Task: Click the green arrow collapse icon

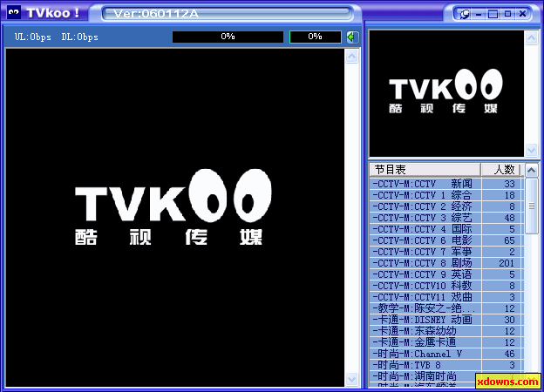Action: (352, 37)
